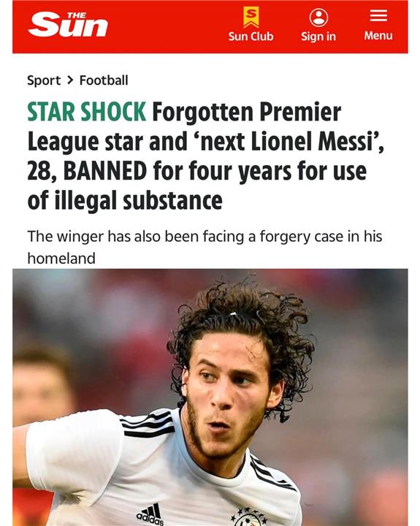The height and width of the screenshot is (526, 420).
Task: Go to the Sport breadcrumb section
Action: point(44,80)
